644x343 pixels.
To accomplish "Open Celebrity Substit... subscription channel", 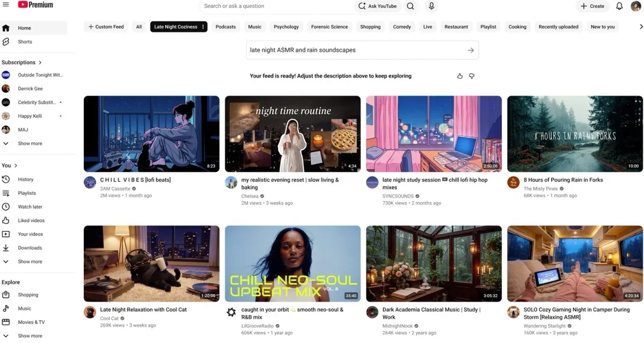I will (x=34, y=103).
